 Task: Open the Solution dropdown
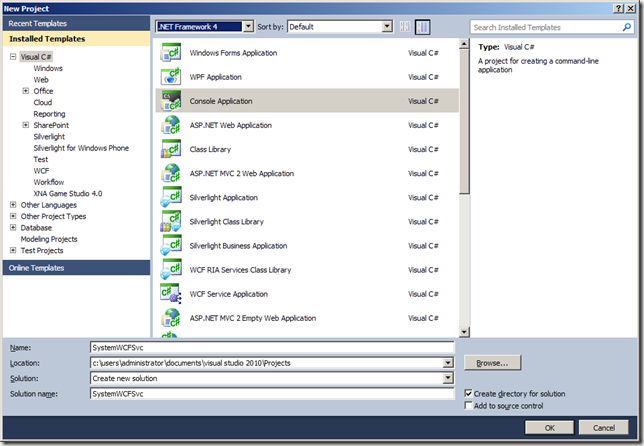pyautogui.click(x=448, y=378)
